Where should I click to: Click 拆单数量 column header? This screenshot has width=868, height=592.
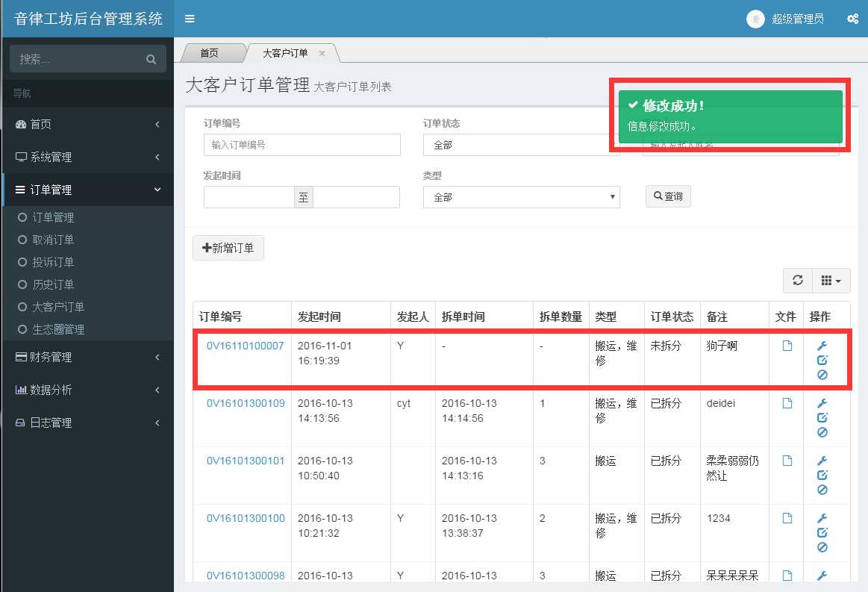[x=561, y=317]
